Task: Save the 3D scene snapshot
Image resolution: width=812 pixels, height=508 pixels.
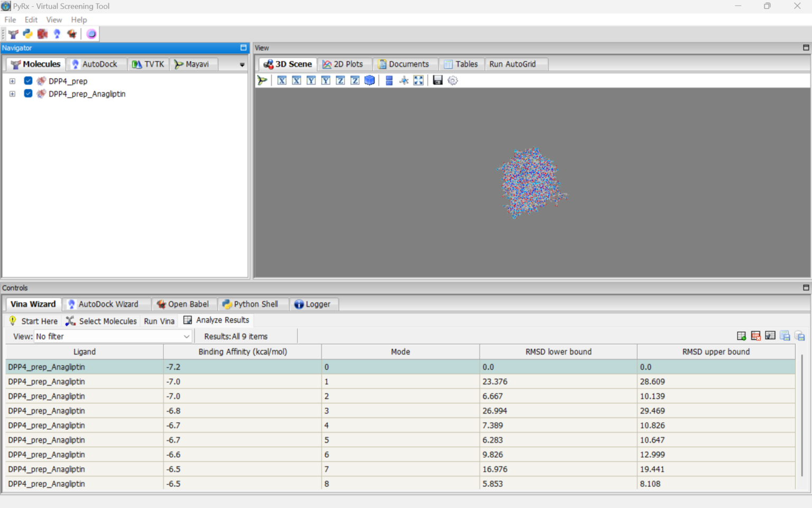Action: (x=437, y=80)
